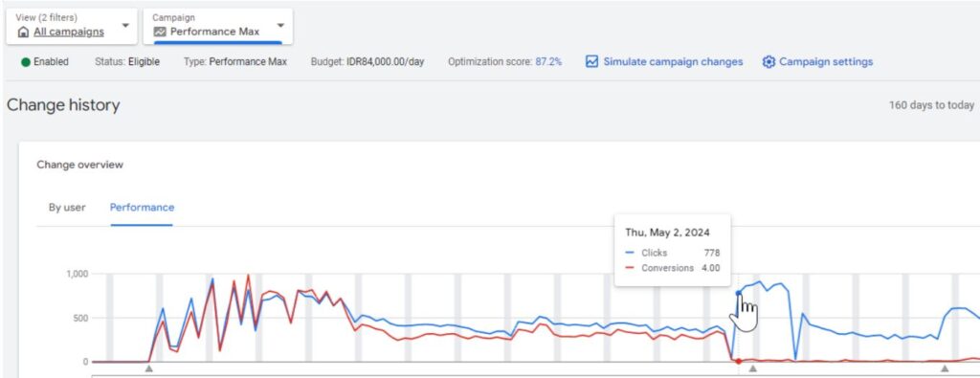Click the Budget IDR84,000.00/day text
The width and height of the screenshot is (980, 378).
pos(367,62)
